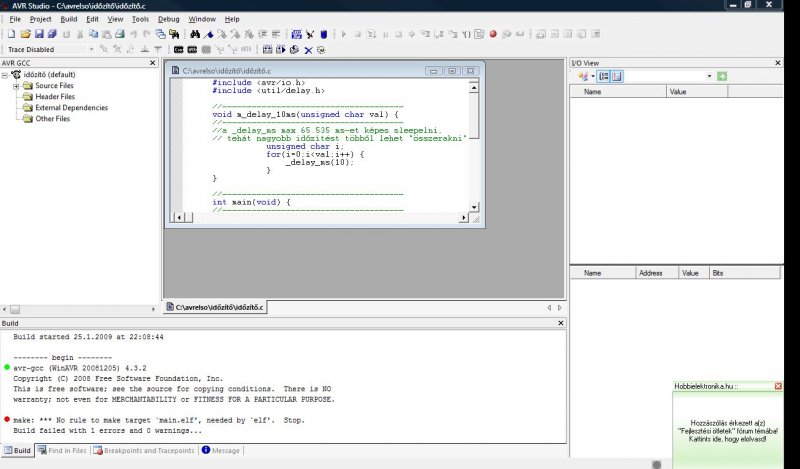Image resolution: width=800 pixels, height=469 pixels.
Task: Open the Trace Disabled dropdown
Action: [91, 49]
